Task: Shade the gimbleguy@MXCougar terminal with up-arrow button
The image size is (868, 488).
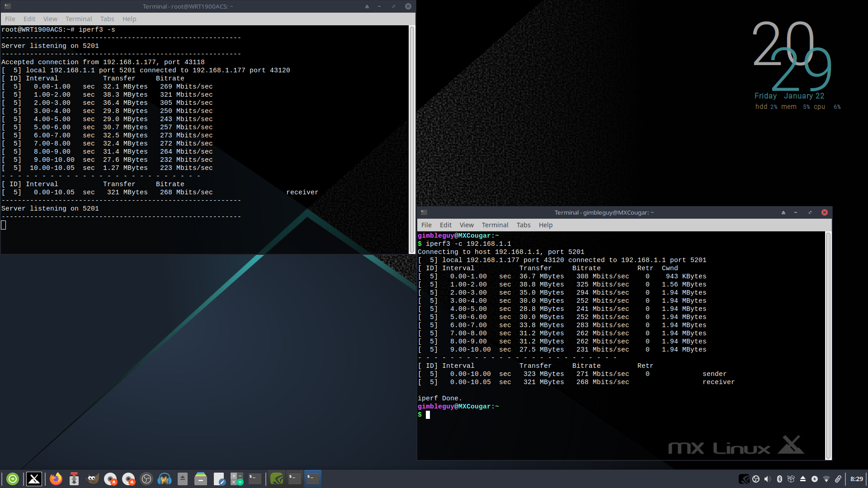Action: tap(783, 212)
